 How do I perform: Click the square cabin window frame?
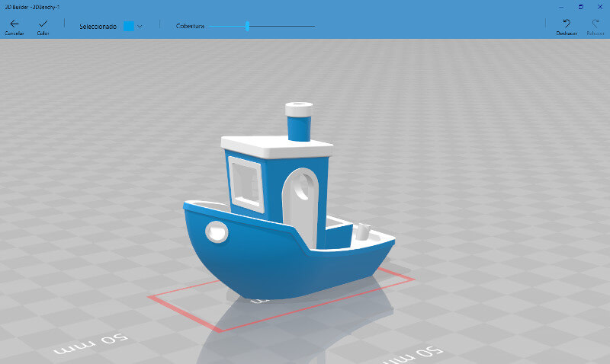(x=246, y=184)
